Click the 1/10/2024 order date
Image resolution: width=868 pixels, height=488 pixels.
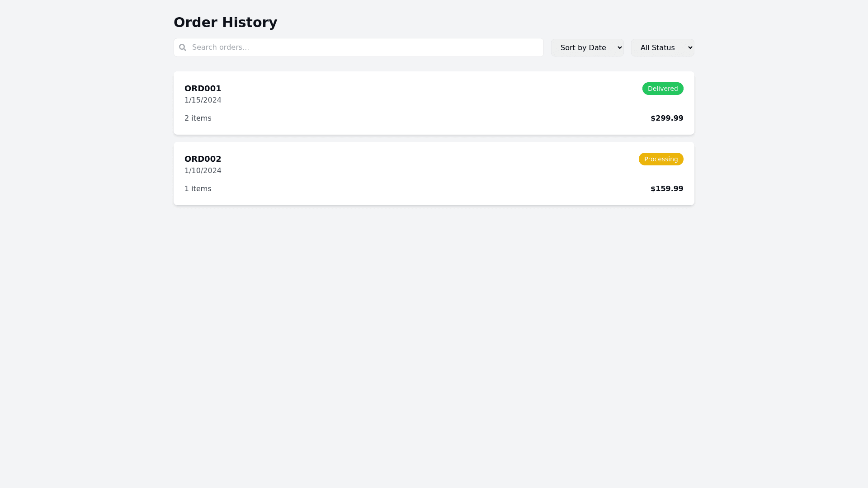pyautogui.click(x=203, y=171)
